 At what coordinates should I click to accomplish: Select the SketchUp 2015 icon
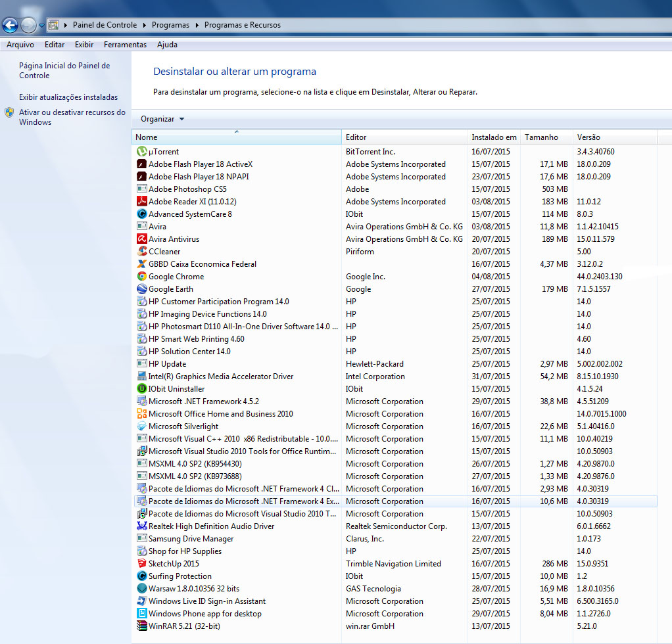pyautogui.click(x=141, y=564)
